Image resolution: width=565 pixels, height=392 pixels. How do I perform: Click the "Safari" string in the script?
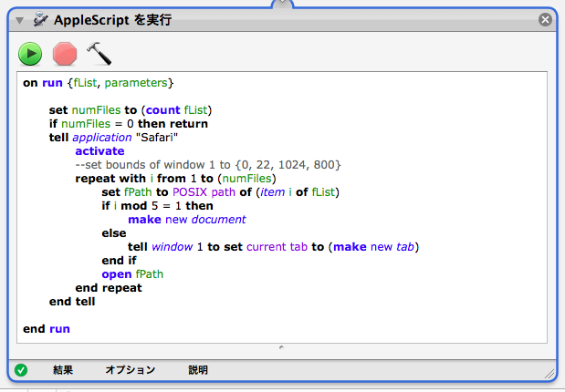point(156,138)
